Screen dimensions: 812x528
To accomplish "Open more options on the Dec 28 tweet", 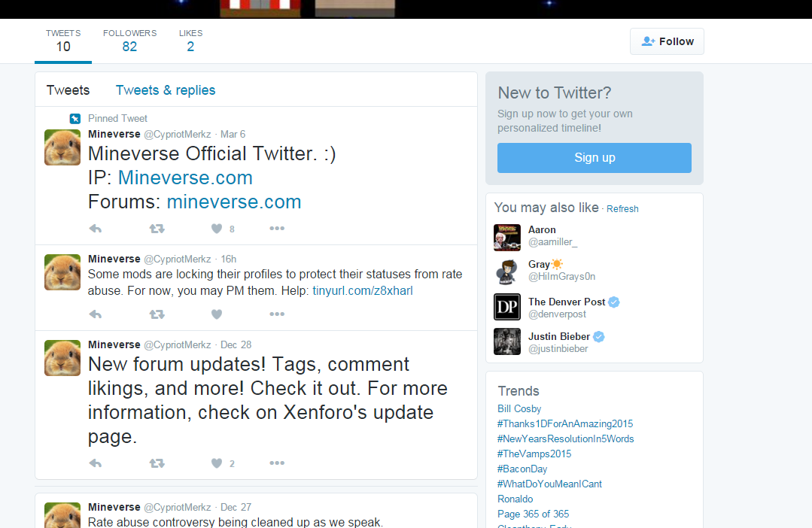I will coord(276,463).
